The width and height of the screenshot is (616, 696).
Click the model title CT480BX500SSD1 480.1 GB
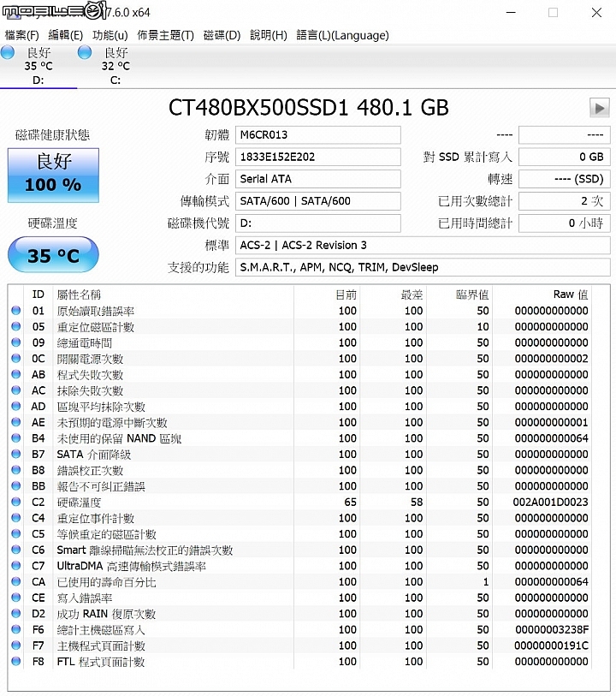pyautogui.click(x=309, y=108)
